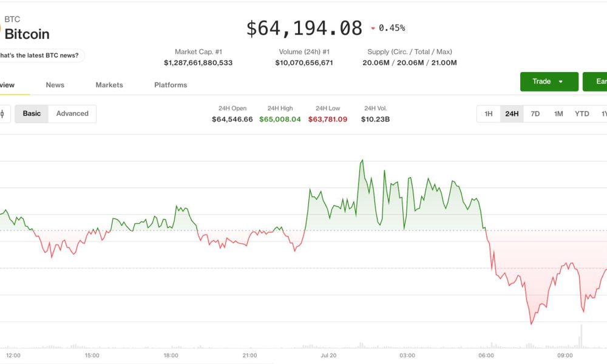Image resolution: width=607 pixels, height=364 pixels.
Task: Click the 0.45% change value
Action: coord(392,28)
